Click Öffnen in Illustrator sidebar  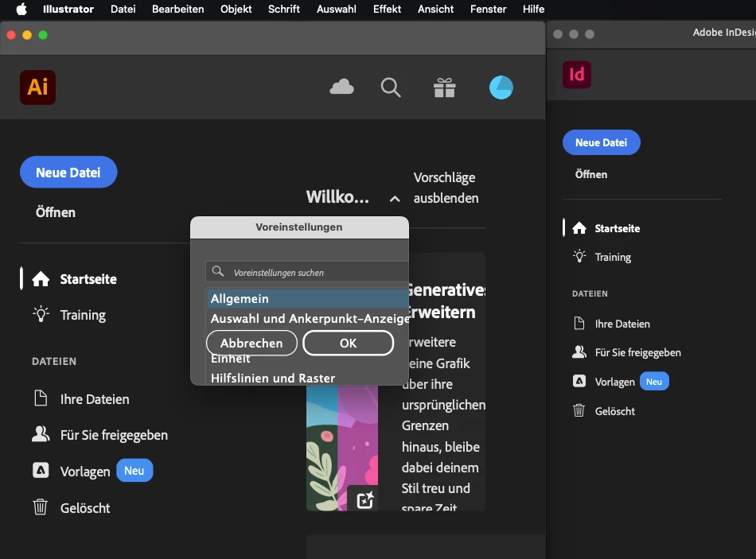click(56, 212)
